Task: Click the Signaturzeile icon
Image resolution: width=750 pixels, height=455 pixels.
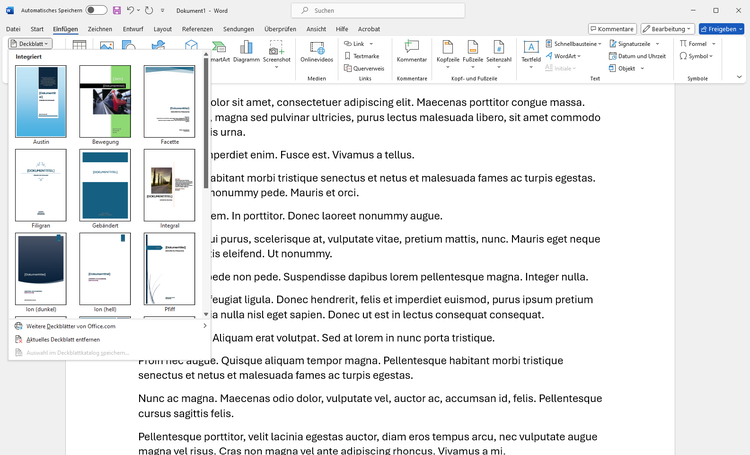Action: (613, 44)
